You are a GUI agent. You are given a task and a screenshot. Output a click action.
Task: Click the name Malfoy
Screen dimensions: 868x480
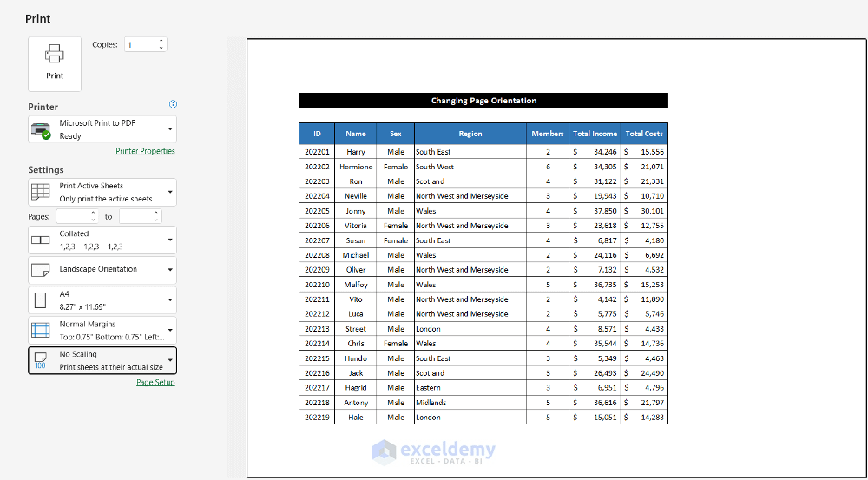(x=356, y=285)
